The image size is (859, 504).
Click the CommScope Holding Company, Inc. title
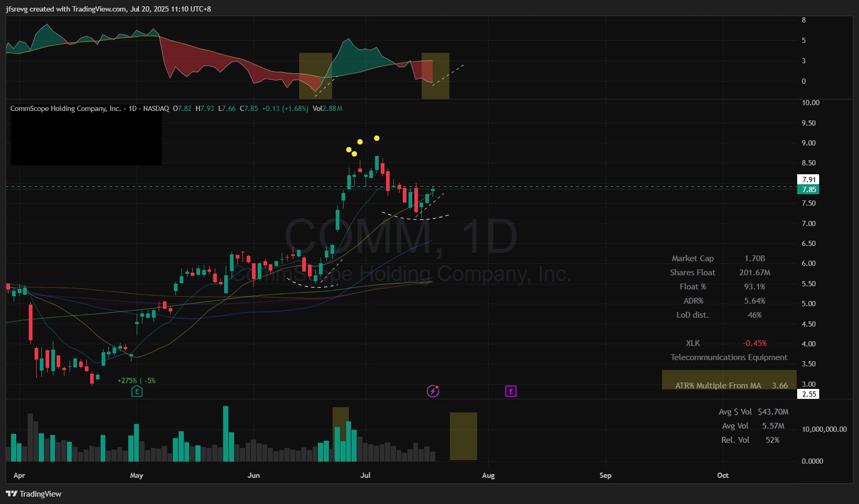65,108
